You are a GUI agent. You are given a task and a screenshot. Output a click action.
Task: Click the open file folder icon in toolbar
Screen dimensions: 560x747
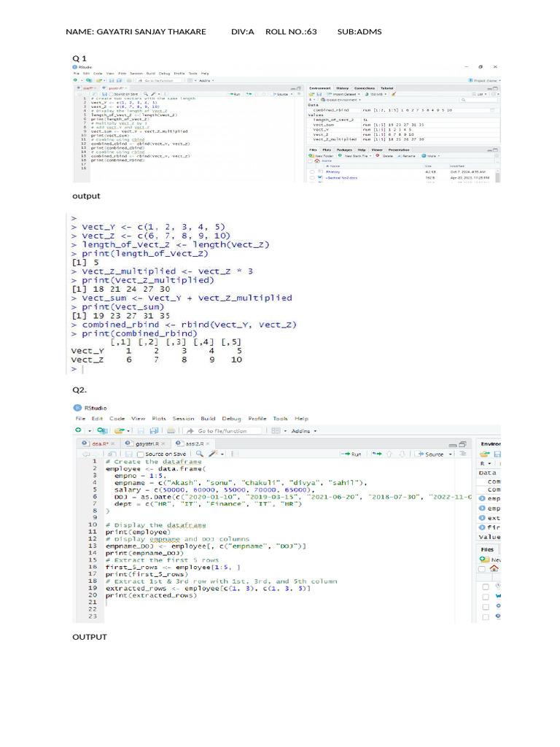click(117, 431)
